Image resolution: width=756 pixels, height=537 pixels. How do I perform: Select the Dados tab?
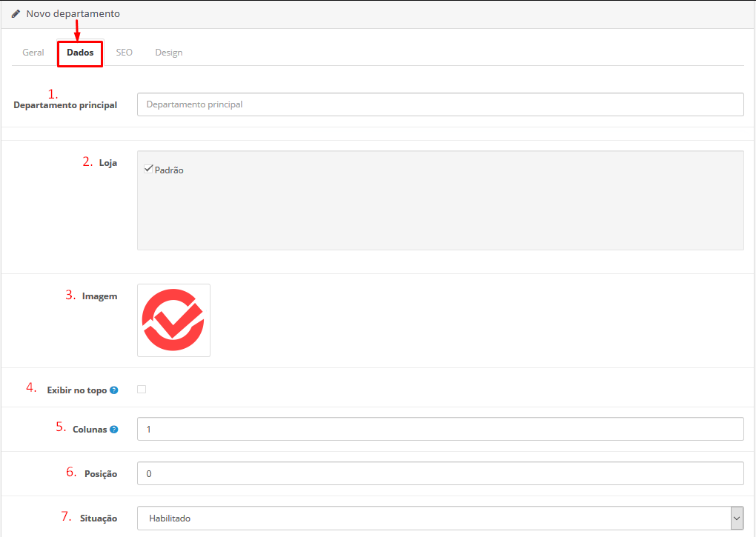click(80, 53)
